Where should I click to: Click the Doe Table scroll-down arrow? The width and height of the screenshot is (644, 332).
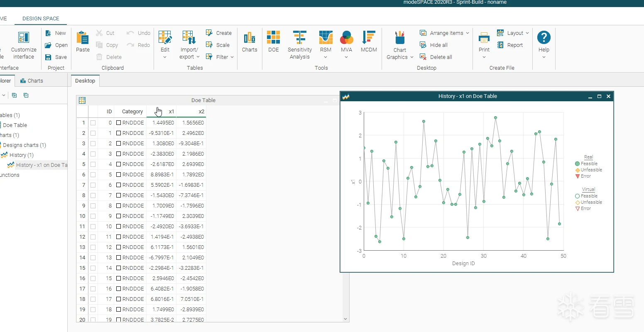[346, 319]
